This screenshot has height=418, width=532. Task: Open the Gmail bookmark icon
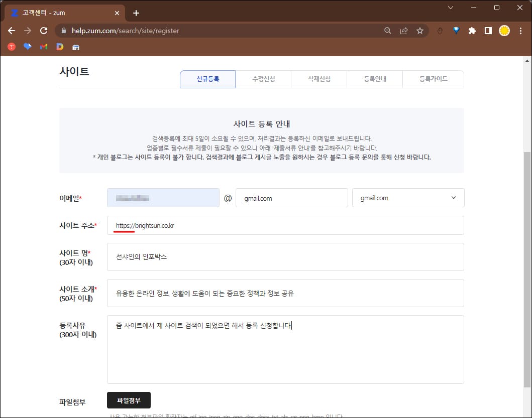coord(44,47)
